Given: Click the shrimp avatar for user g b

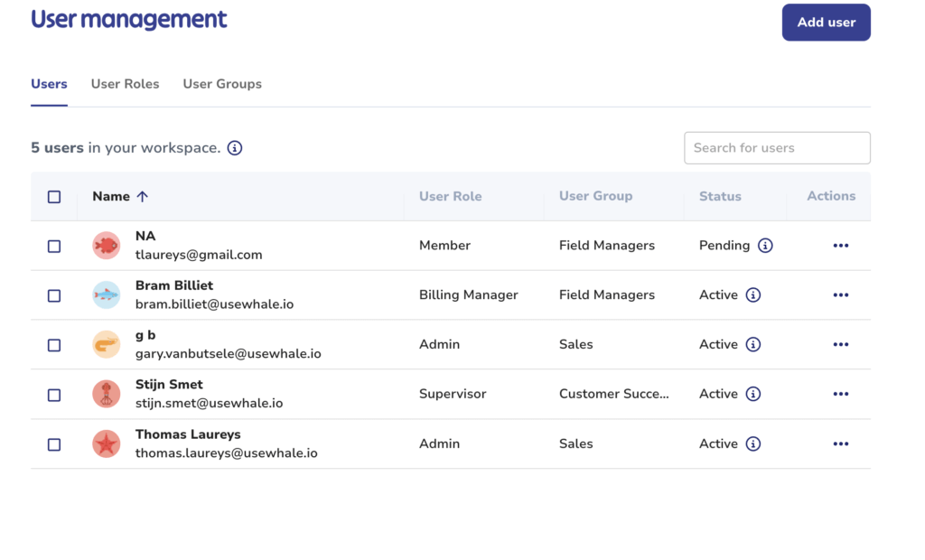Looking at the screenshot, I should click(107, 344).
